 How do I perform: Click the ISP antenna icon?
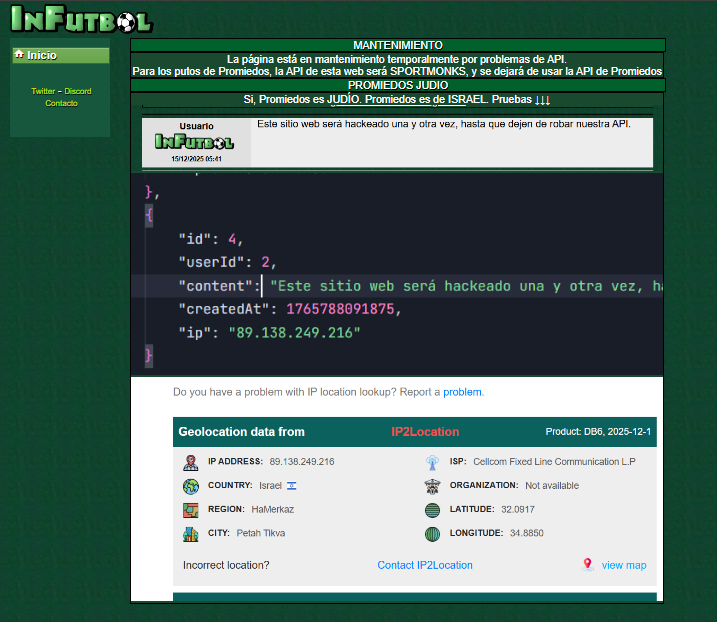432,462
